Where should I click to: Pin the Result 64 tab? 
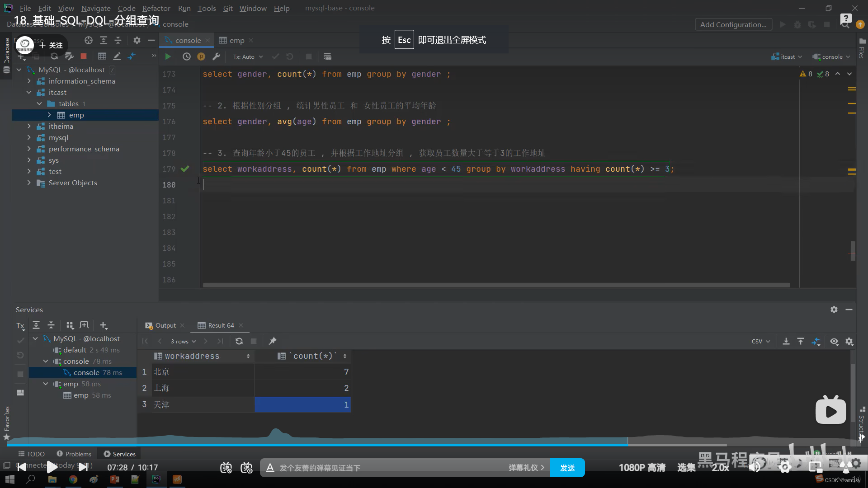pos(273,341)
